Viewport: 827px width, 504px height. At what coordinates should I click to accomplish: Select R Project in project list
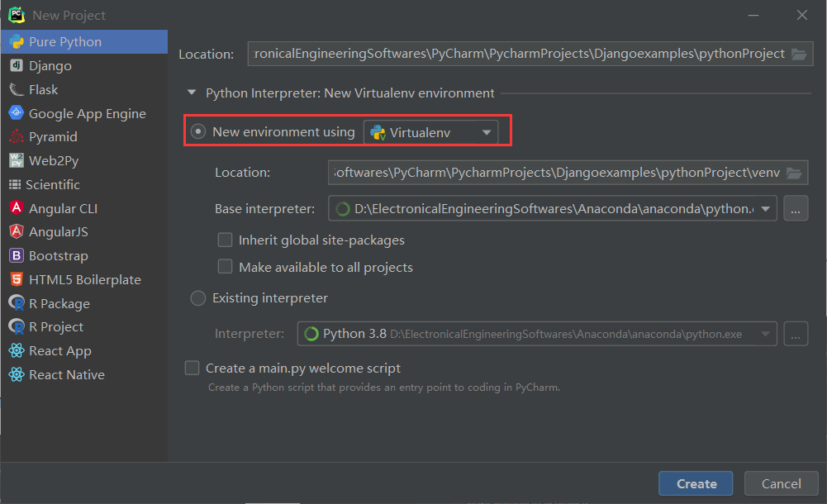[x=84, y=327]
